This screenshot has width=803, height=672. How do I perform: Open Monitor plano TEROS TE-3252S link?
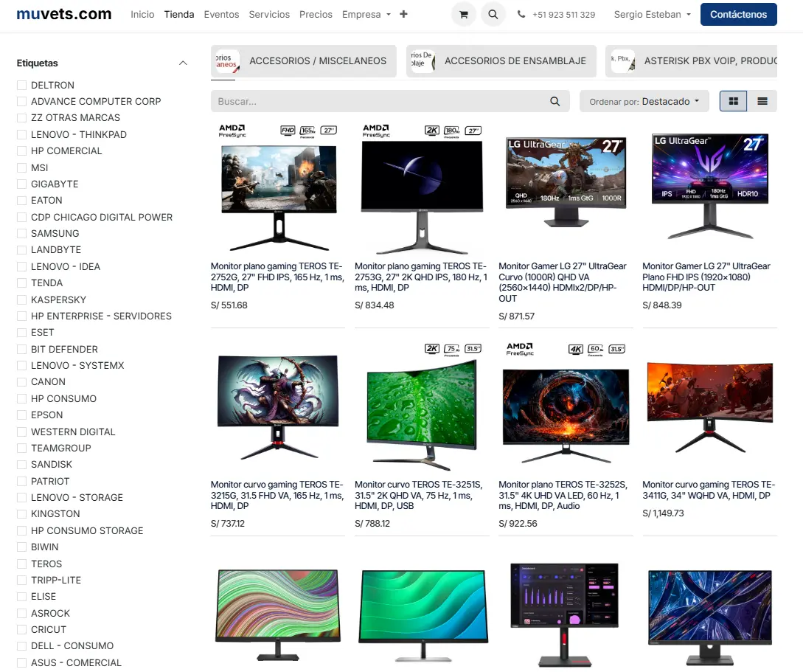pyautogui.click(x=563, y=495)
